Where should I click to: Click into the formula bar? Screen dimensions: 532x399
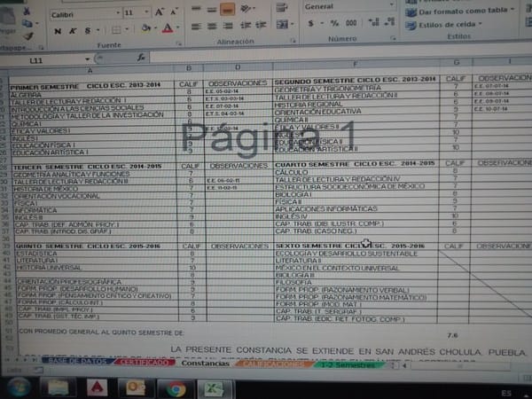340,56
